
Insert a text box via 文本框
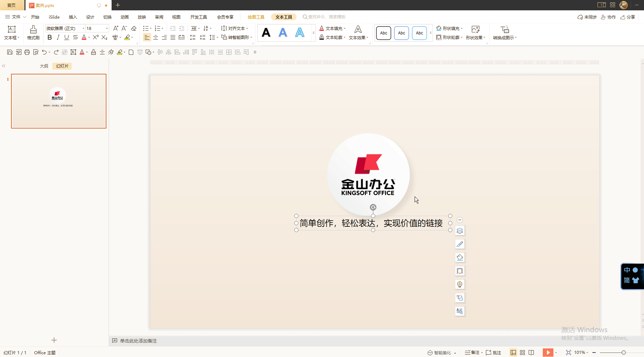point(12,33)
